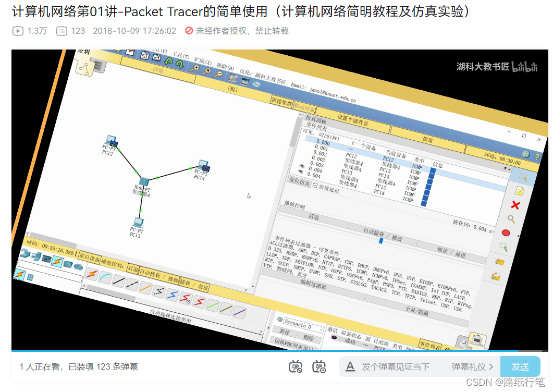Click the 后退 button in simulation panel
Image resolution: width=553 pixels, height=392 pixels.
pyautogui.click(x=314, y=217)
